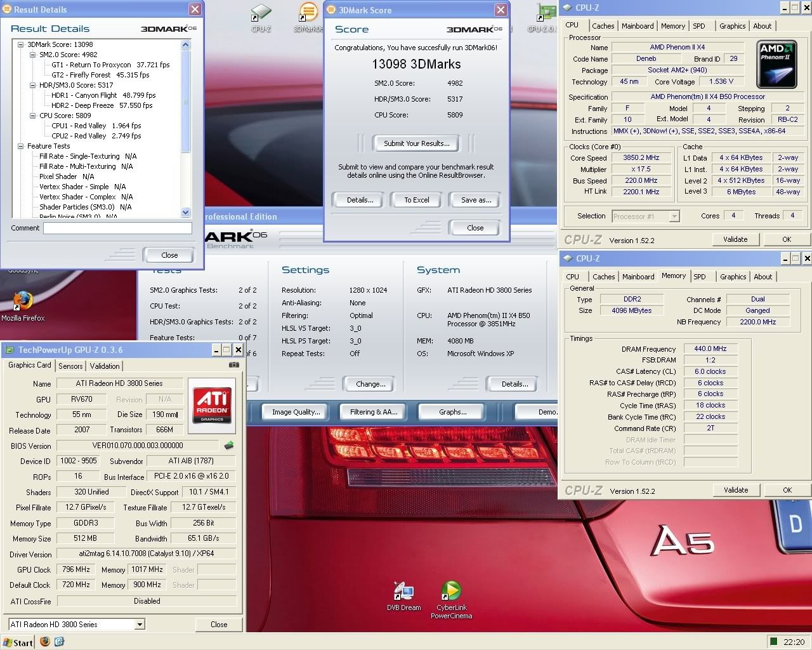Image resolution: width=812 pixels, height=650 pixels.
Task: Open About tab in bottom CPU-Z
Action: (763, 277)
